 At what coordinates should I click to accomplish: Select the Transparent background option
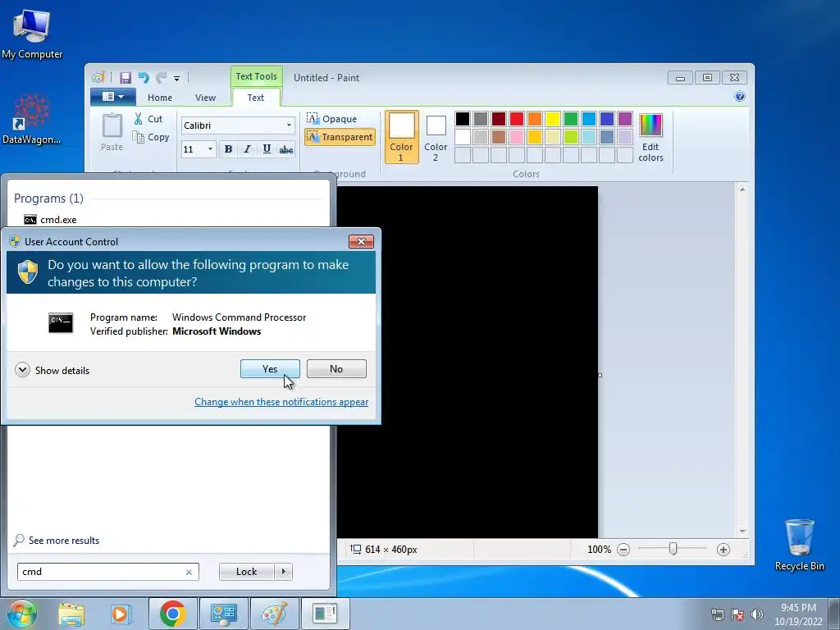click(340, 137)
